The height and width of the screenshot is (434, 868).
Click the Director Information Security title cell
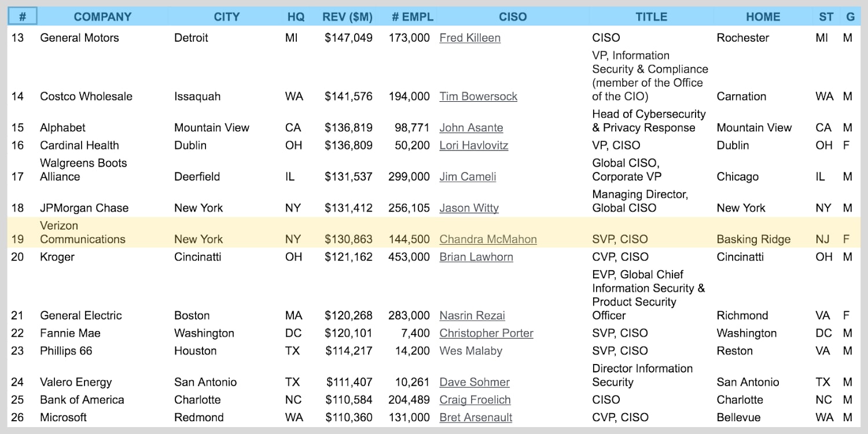tap(642, 375)
